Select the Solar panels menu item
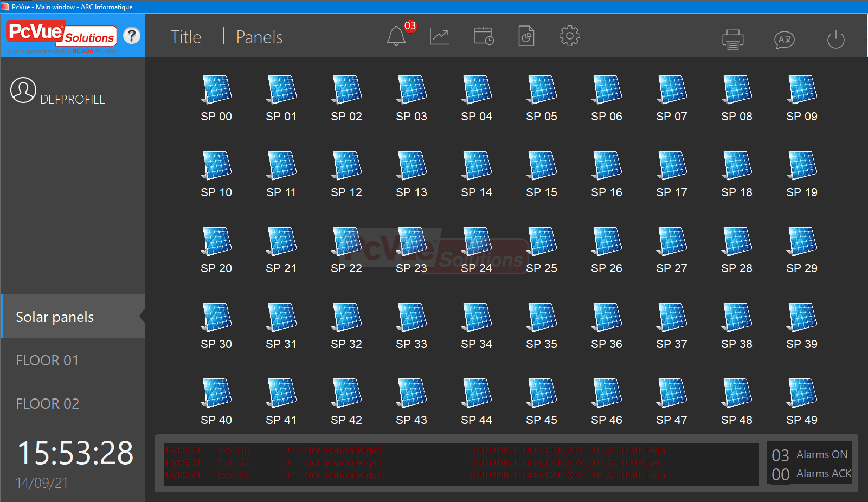The image size is (868, 502). 55,317
